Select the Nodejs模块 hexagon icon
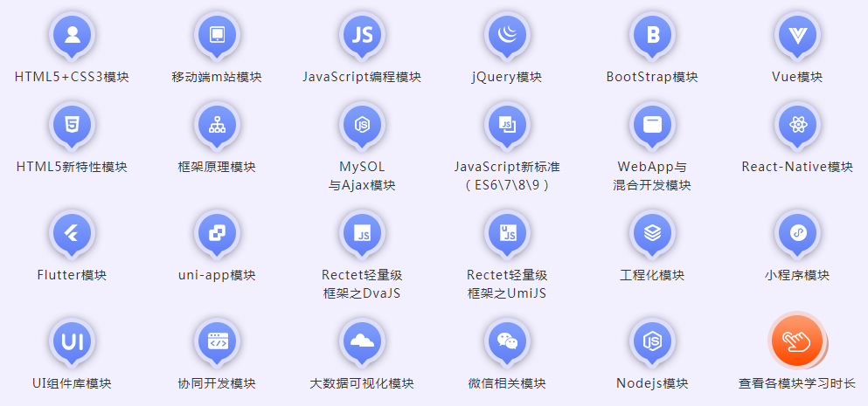This screenshot has width=868, height=406. (652, 342)
